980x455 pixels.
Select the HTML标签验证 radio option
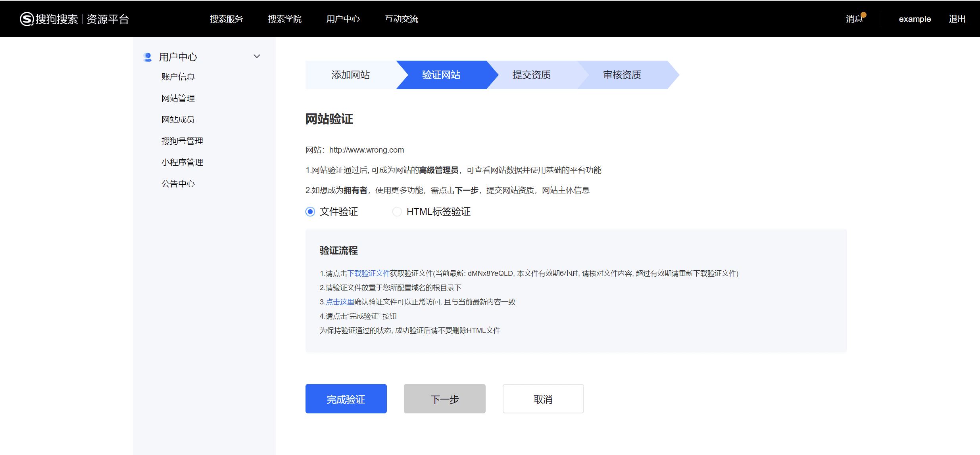click(x=397, y=212)
